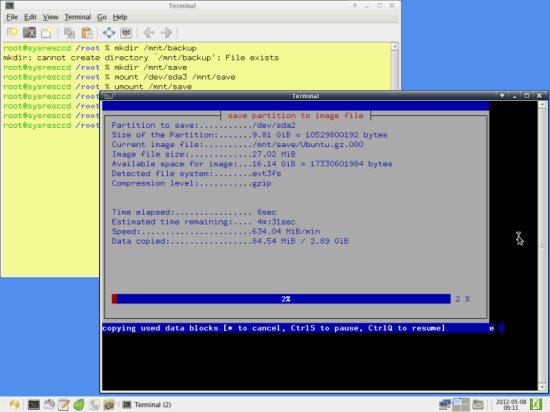
Task: Click the 2% partition save progress bar
Action: [281, 299]
